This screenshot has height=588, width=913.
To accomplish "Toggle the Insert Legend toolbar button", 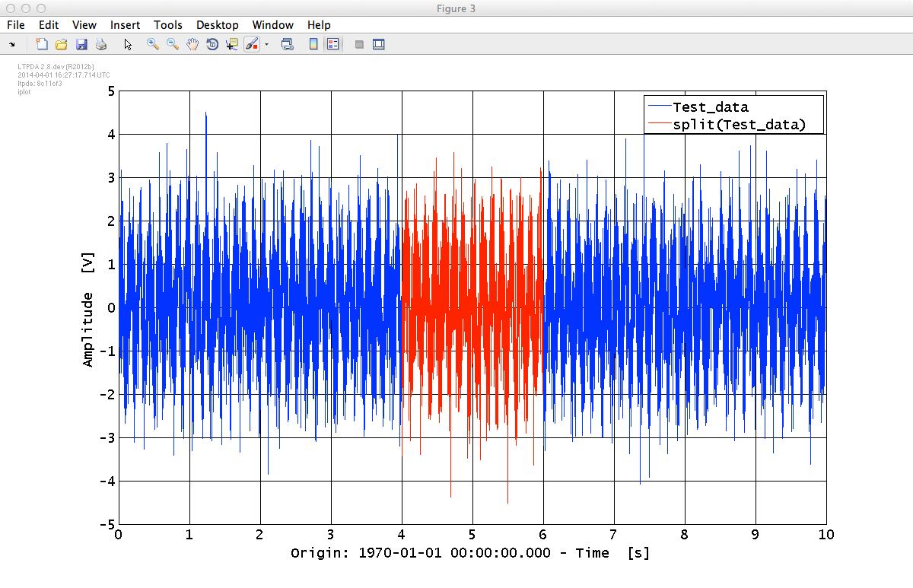I will [332, 44].
